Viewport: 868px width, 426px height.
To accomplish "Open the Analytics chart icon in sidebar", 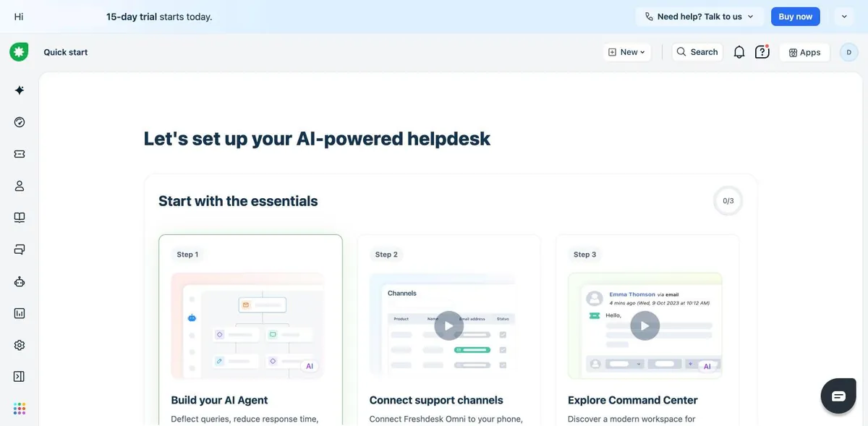I will pos(20,313).
